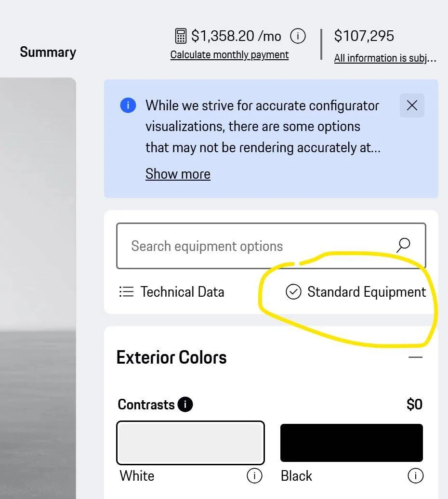Open monthly payment info icon
The width and height of the screenshot is (448, 499).
[x=298, y=36]
